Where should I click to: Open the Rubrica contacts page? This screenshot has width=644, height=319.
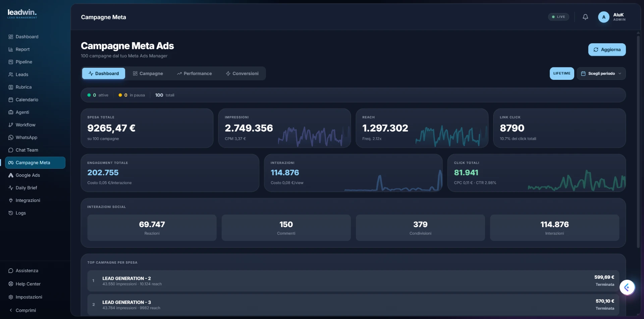coord(35,87)
